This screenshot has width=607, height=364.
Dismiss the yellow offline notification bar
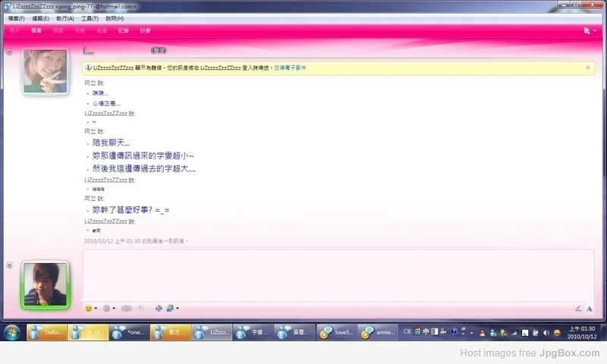click(587, 67)
